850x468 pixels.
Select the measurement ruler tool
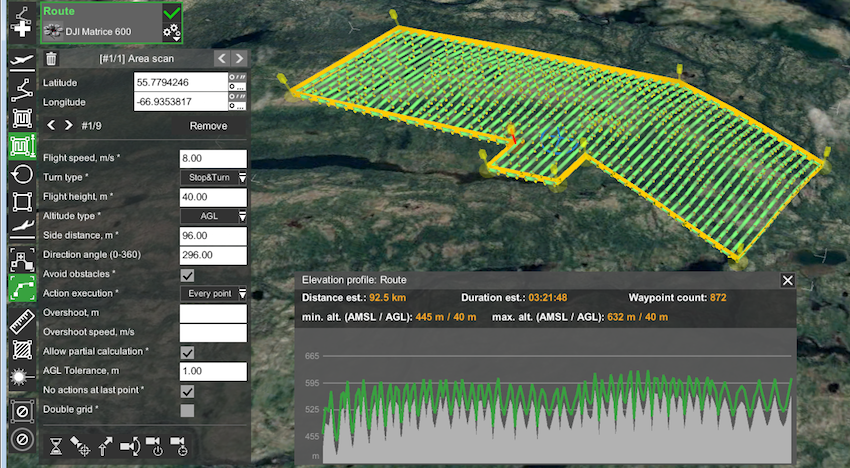click(x=21, y=321)
